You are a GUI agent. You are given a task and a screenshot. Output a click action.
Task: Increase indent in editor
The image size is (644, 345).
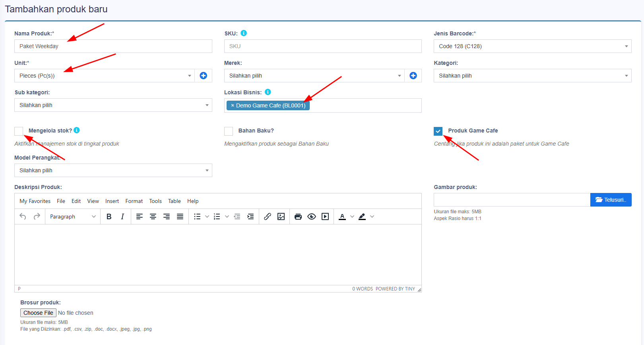coord(250,216)
